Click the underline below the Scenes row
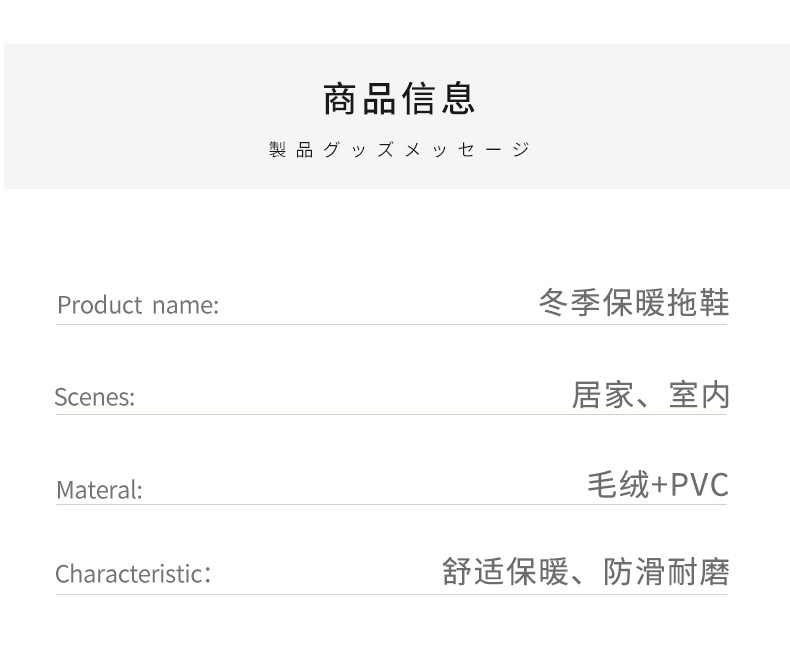Screen dimensions: 790x653 click(x=391, y=414)
